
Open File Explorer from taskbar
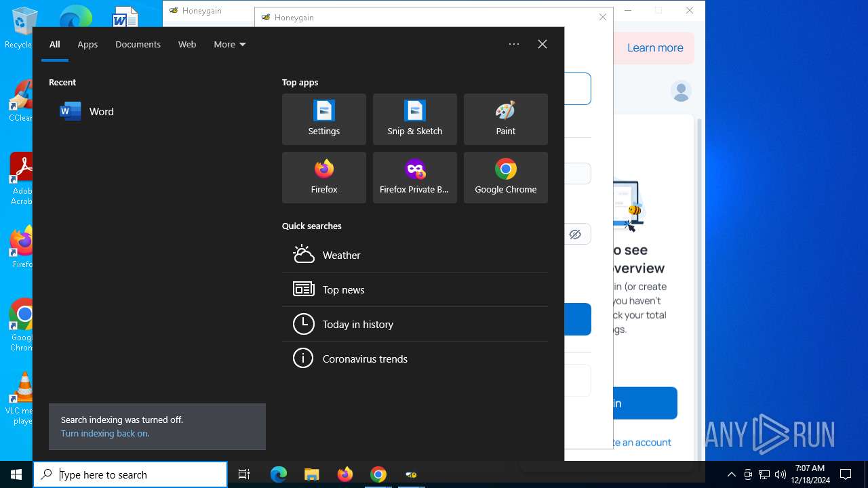tap(312, 474)
